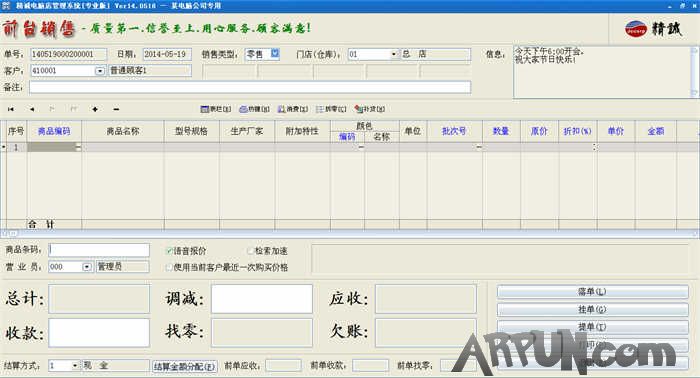Click the 表栏 column settings toolbar icon
This screenshot has height=378, width=700.
click(x=216, y=109)
